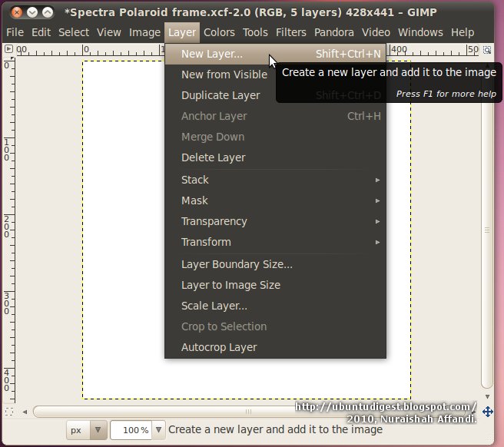Open the Help menu
This screenshot has height=447, width=504.
pyautogui.click(x=463, y=32)
